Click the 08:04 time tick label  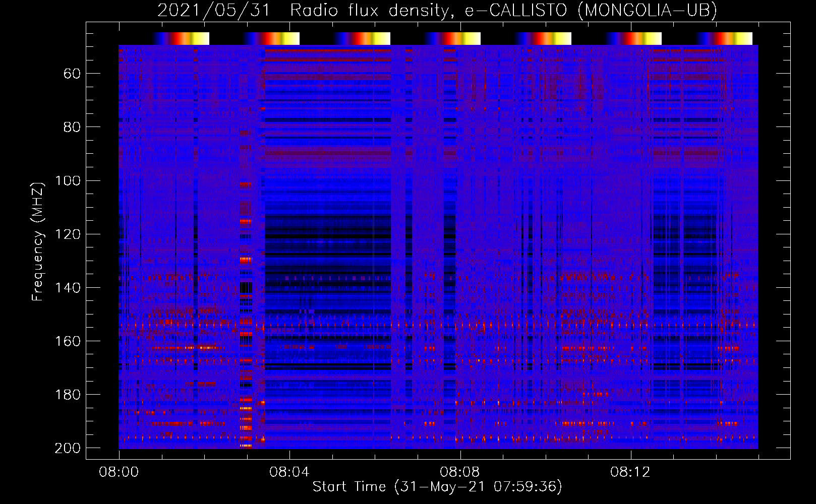[x=289, y=472]
